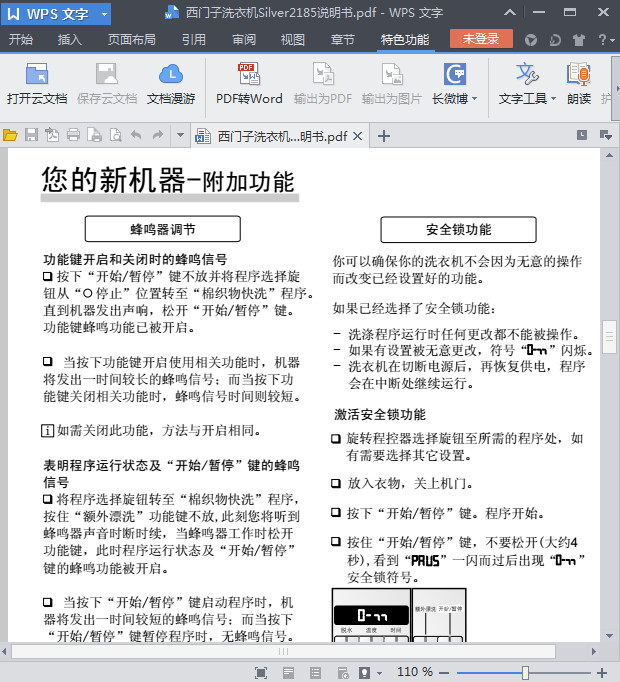The width and height of the screenshot is (620, 682).
Task: Open the 审阅 tab
Action: [x=244, y=40]
